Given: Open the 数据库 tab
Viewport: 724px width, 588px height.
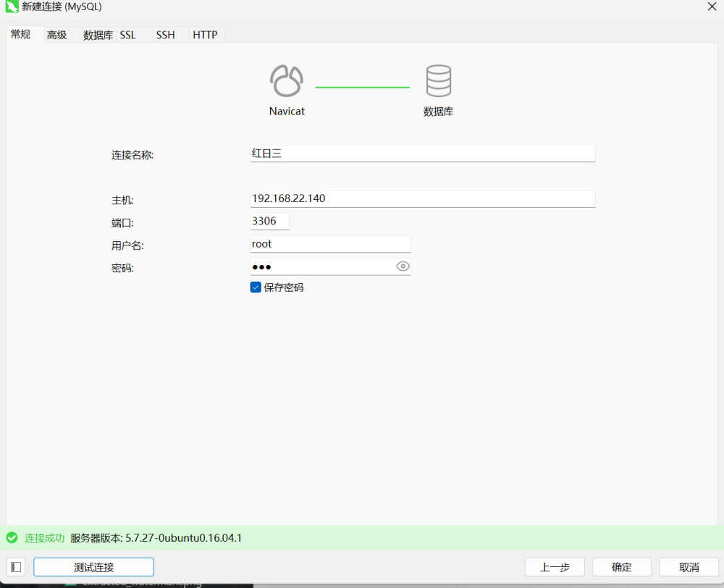Looking at the screenshot, I should pyautogui.click(x=98, y=35).
